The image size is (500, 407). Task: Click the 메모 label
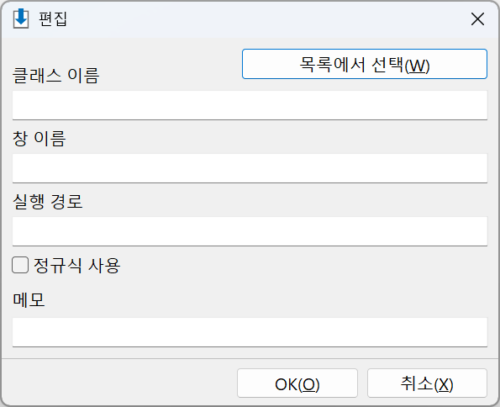[x=29, y=299]
